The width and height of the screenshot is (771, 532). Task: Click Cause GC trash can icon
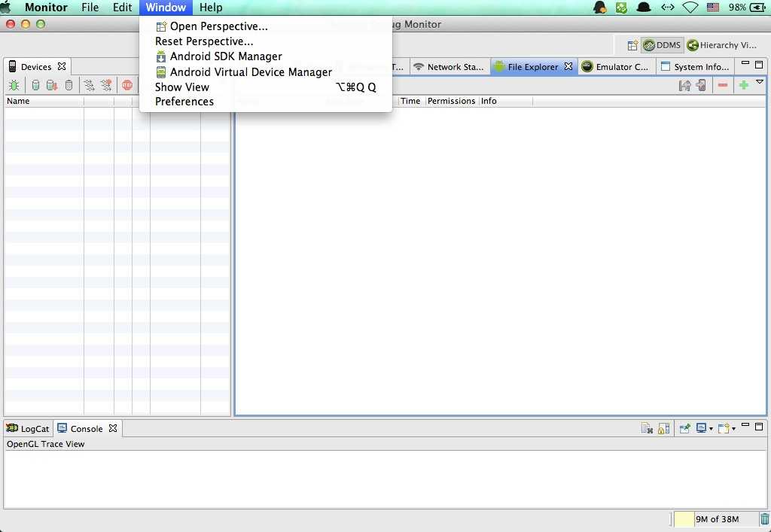point(69,86)
